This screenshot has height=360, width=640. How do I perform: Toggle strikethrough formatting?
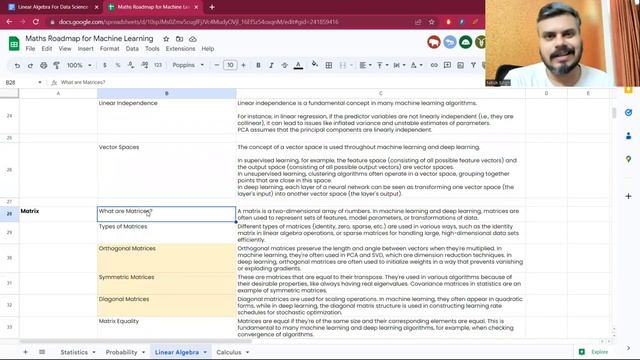pos(284,65)
